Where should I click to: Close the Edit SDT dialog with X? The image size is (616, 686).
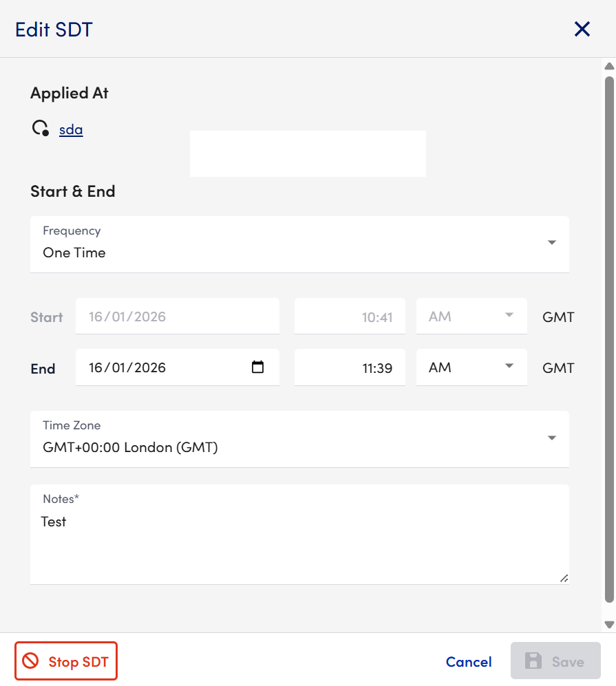[582, 29]
